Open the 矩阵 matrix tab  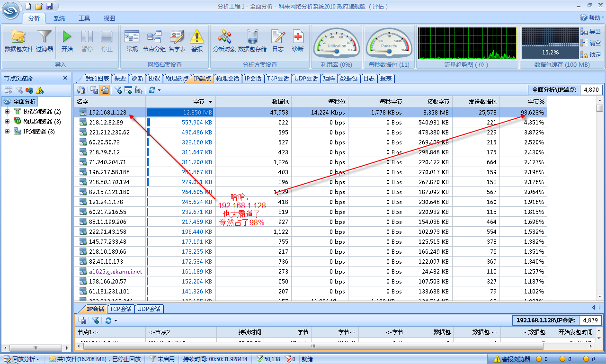pyautogui.click(x=329, y=79)
